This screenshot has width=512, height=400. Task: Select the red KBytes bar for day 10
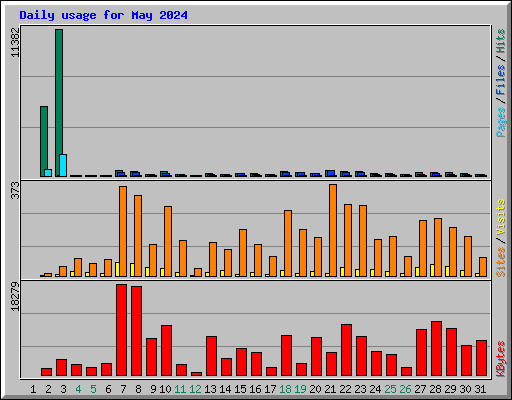click(166, 350)
